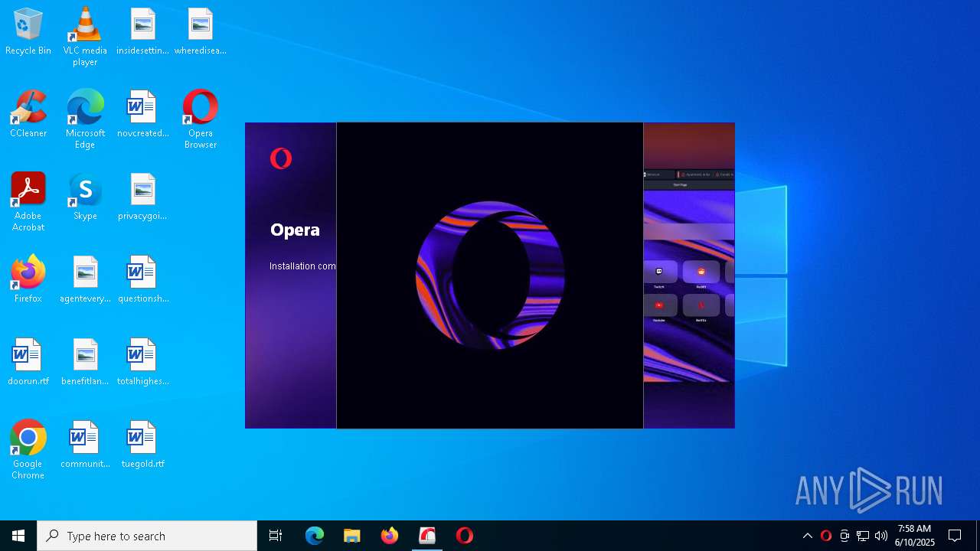Open Skype desktop shortcut

85,197
